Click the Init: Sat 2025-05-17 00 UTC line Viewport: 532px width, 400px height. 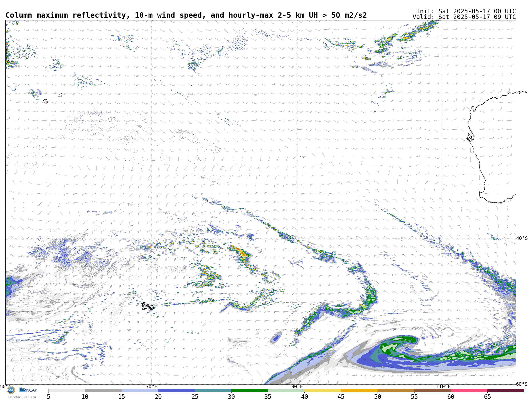[x=466, y=11]
